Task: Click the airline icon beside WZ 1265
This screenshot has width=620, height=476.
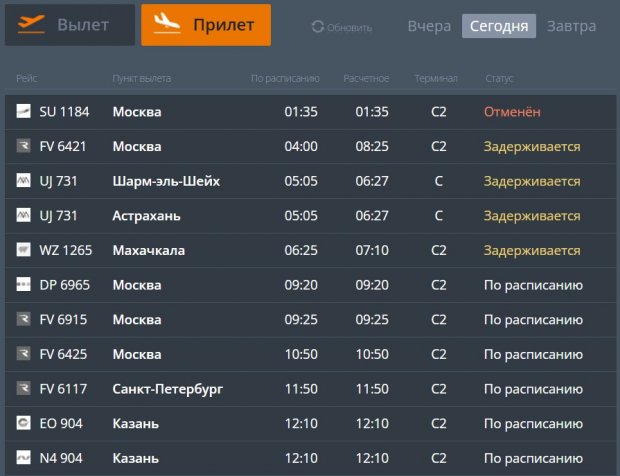Action: [x=24, y=250]
